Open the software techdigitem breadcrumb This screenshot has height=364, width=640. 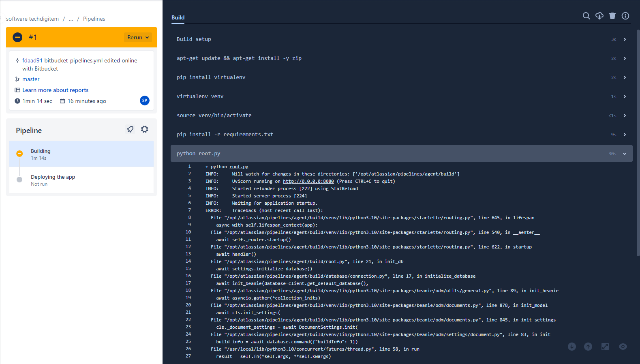point(32,19)
